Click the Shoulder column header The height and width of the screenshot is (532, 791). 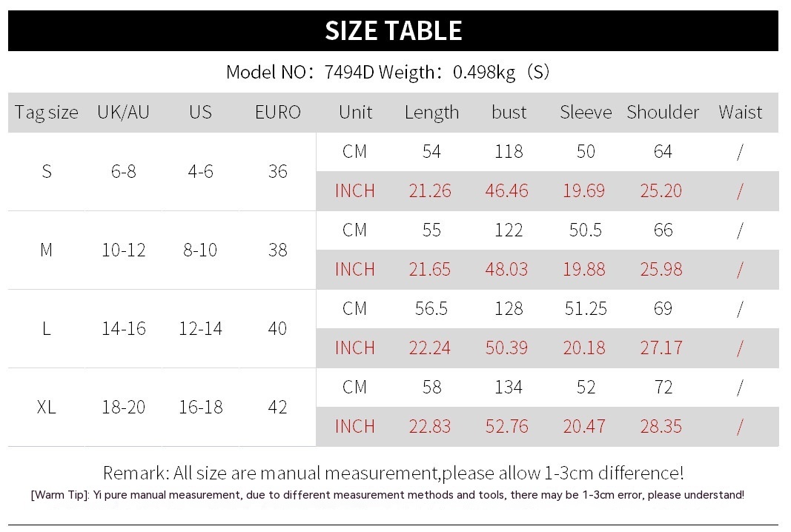[663, 113]
